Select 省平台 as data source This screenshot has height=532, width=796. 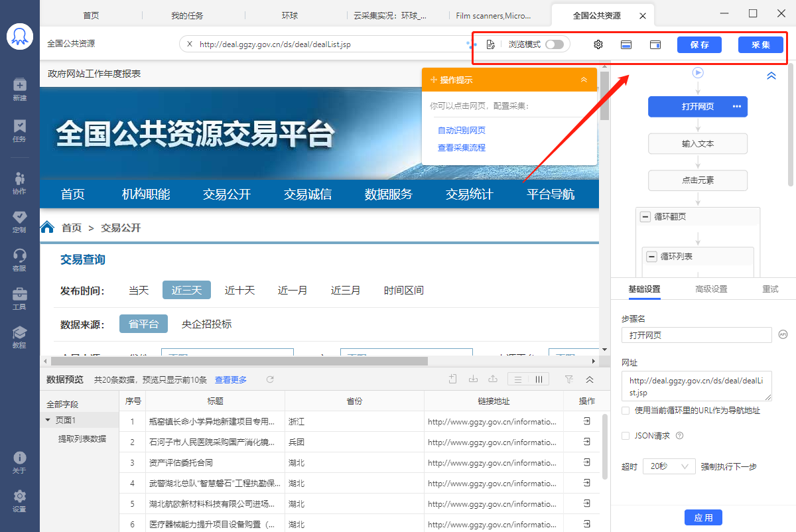(143, 324)
